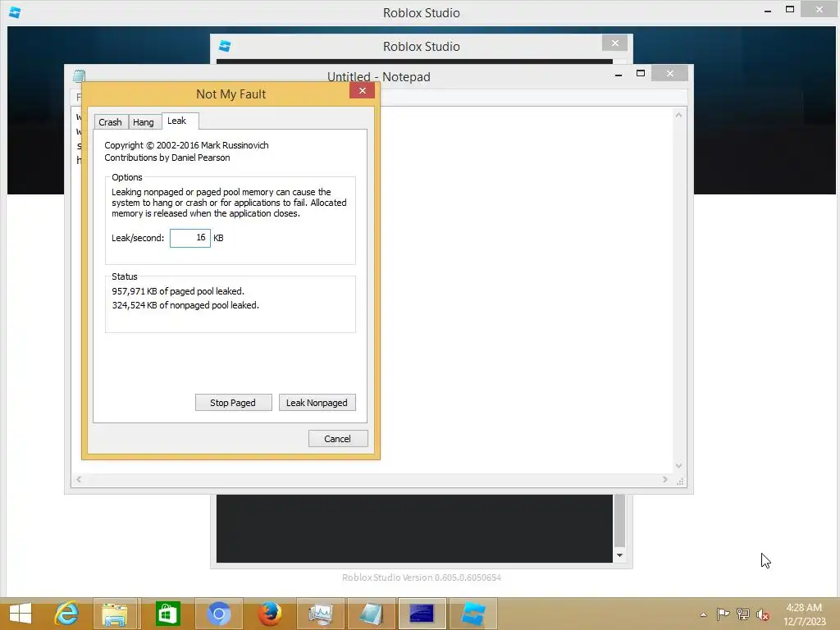The width and height of the screenshot is (840, 630).
Task: Open the Task Manager taskbar icon
Action: (x=321, y=614)
